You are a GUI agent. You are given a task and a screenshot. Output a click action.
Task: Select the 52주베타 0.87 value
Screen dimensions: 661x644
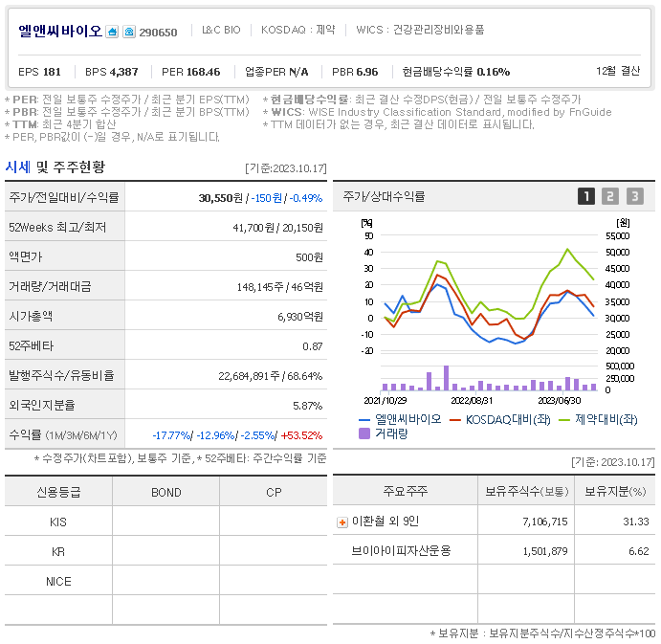tap(313, 346)
